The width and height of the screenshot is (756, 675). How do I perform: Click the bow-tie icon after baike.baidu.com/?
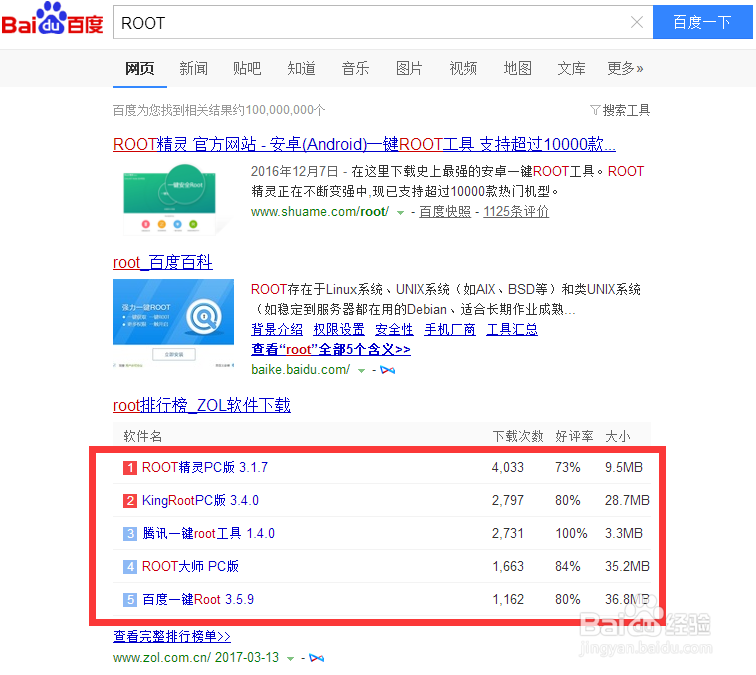(x=388, y=370)
